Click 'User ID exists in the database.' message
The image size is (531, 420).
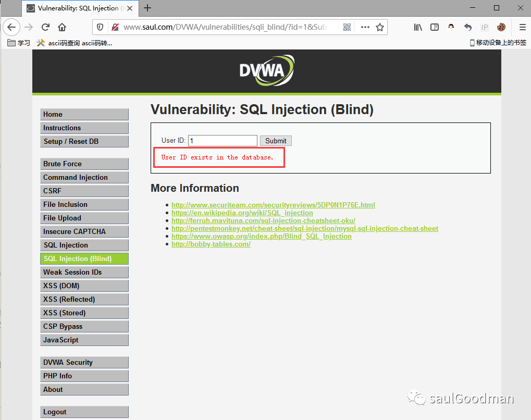pyautogui.click(x=217, y=157)
